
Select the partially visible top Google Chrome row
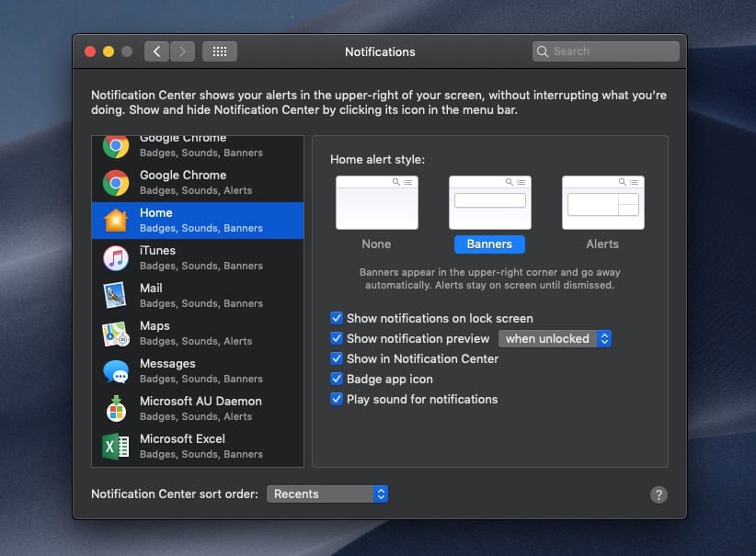coord(198,150)
